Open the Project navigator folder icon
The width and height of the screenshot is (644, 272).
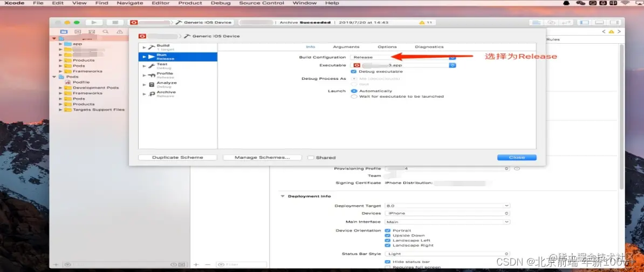pos(64,32)
